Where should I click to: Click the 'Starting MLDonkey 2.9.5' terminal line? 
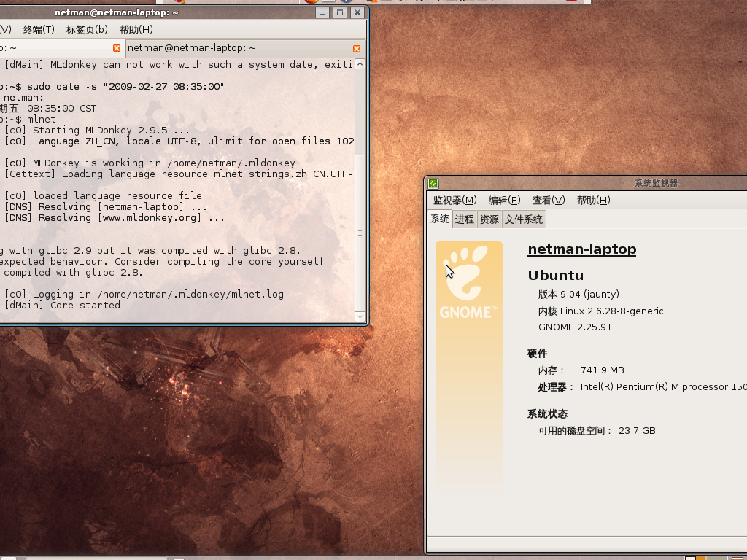click(97, 131)
